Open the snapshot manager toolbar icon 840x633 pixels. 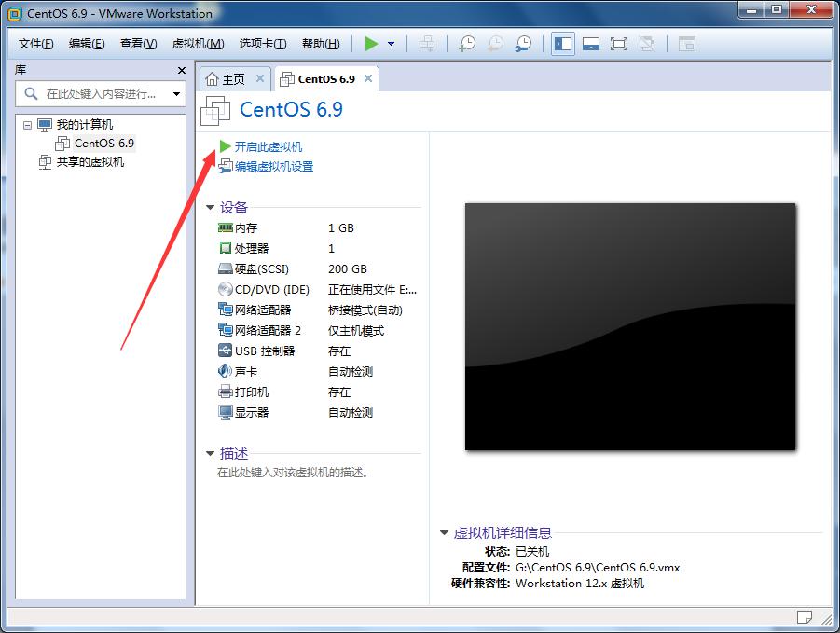point(523,44)
